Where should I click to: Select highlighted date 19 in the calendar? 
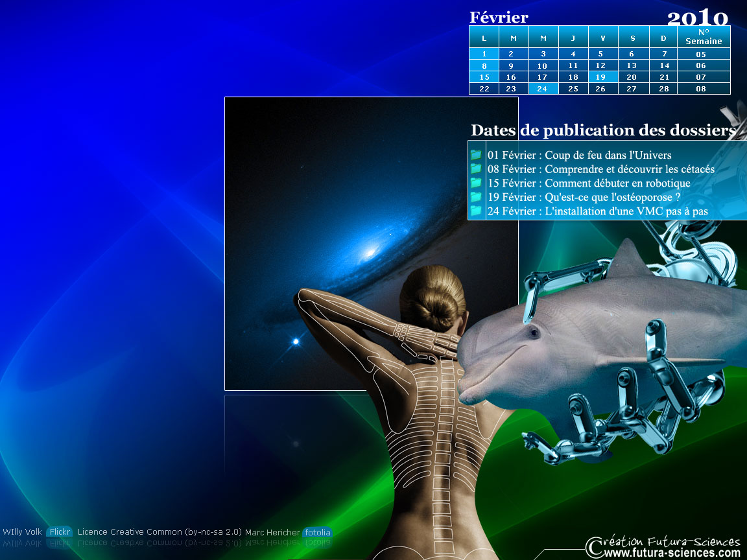601,77
